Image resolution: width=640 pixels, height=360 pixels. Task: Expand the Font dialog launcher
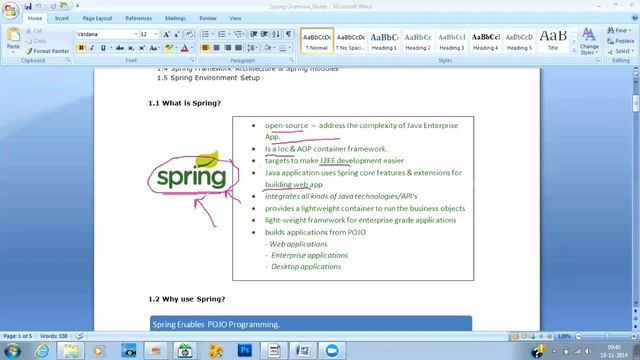193,60
